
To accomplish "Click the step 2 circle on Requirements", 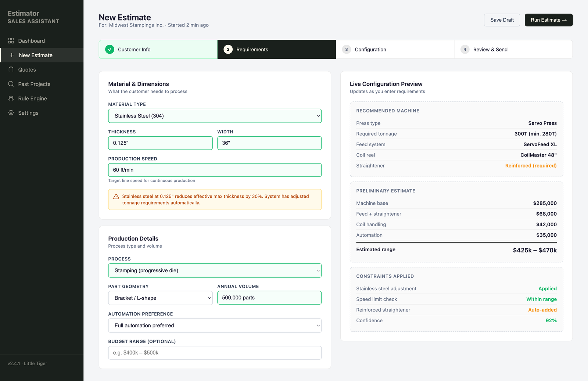I will (228, 49).
